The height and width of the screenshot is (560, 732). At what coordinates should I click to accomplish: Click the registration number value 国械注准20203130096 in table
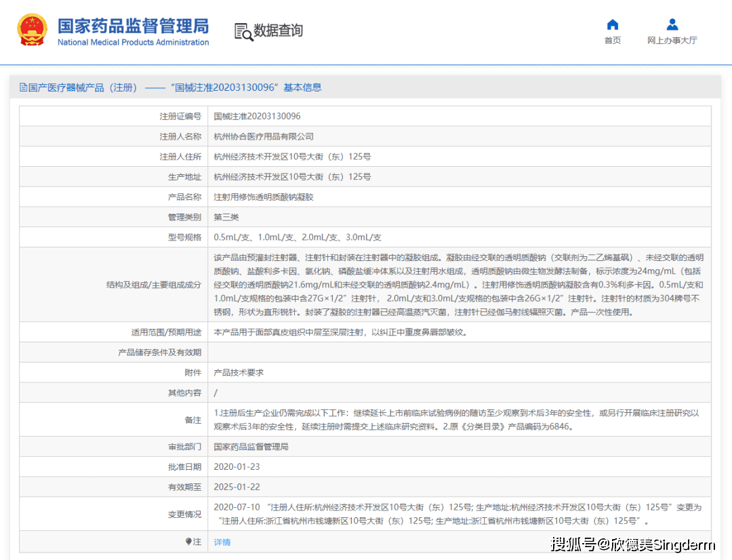(x=257, y=117)
